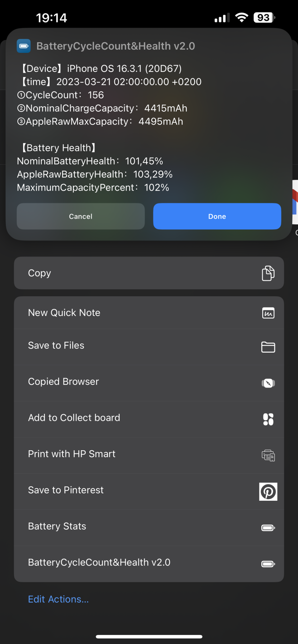Choose Save to Files
The width and height of the screenshot is (298, 644).
pos(149,347)
